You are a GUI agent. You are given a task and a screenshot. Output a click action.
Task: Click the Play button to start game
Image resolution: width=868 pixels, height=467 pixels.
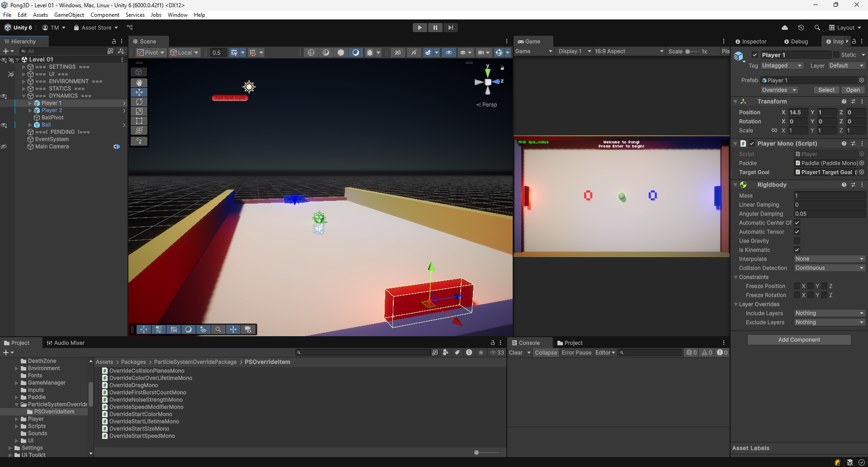point(420,28)
